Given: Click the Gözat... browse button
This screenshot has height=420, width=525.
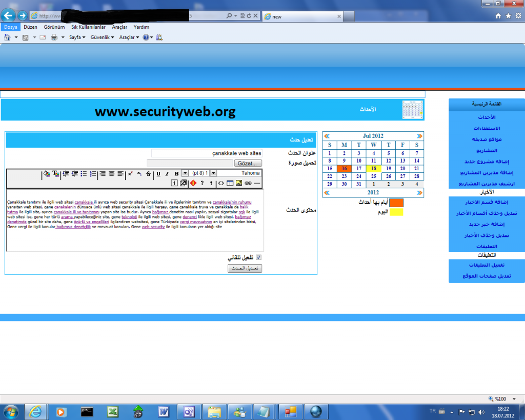Looking at the screenshot, I should tap(248, 163).
